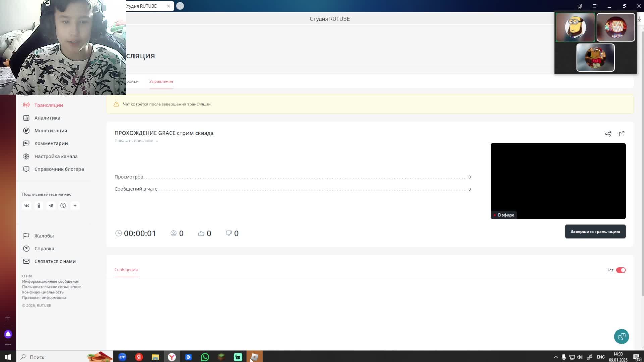This screenshot has width=644, height=362.
Task: Open a new browser tab
Action: point(180,6)
